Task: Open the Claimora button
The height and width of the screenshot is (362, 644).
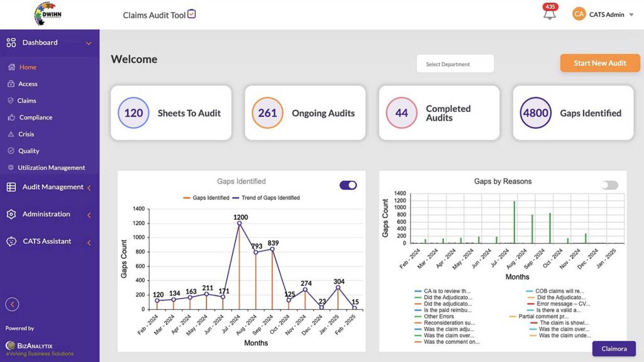Action: coord(614,349)
